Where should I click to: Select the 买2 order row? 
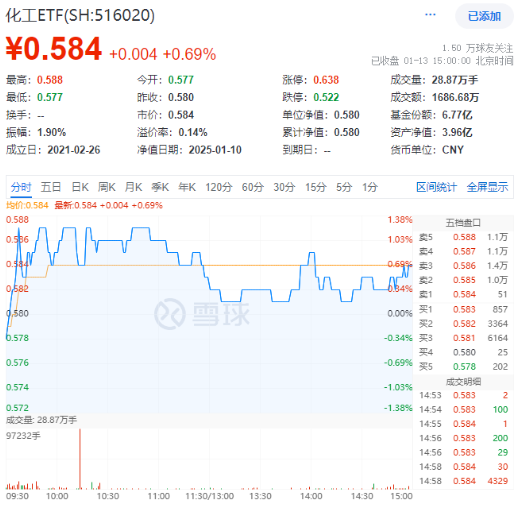click(463, 324)
